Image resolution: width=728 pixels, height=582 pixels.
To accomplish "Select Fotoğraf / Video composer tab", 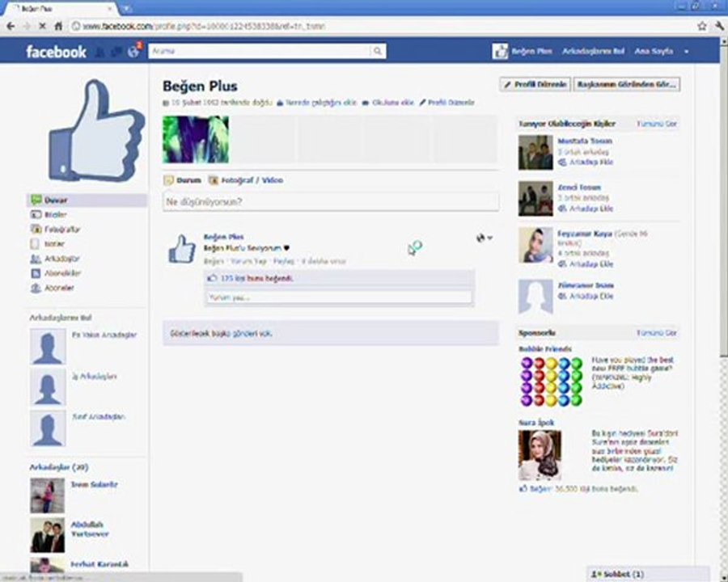I will coord(246,180).
